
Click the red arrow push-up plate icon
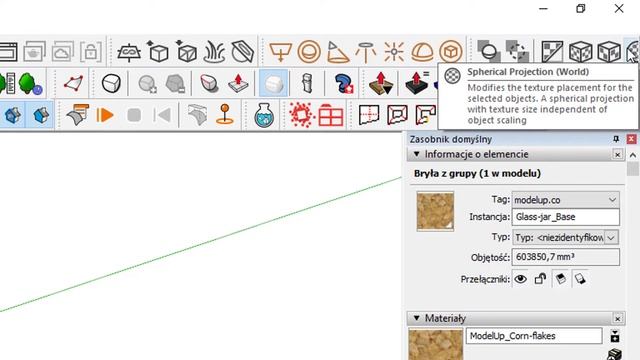[x=238, y=84]
